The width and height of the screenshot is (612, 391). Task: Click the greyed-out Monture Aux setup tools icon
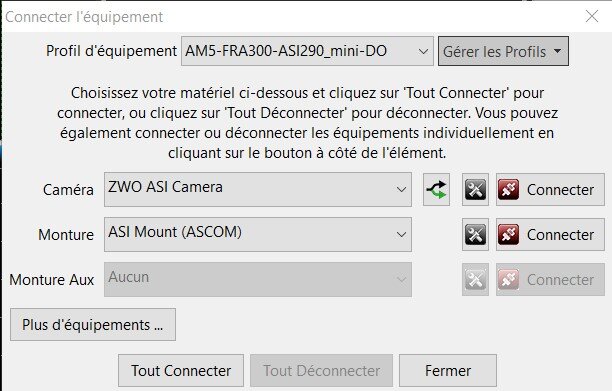(x=475, y=279)
